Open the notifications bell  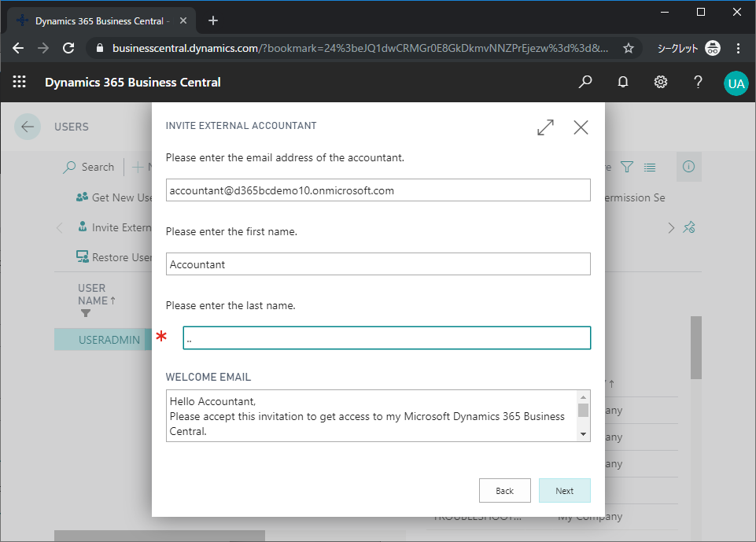click(x=623, y=82)
